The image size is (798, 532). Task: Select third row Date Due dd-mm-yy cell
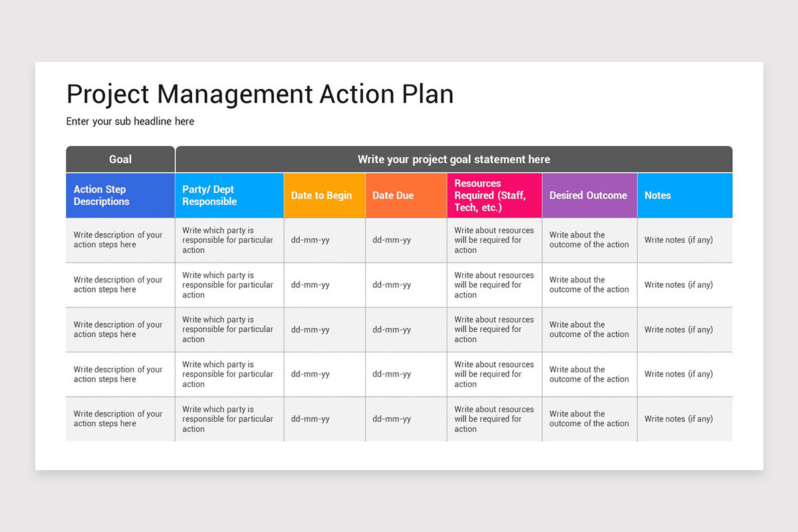[406, 330]
